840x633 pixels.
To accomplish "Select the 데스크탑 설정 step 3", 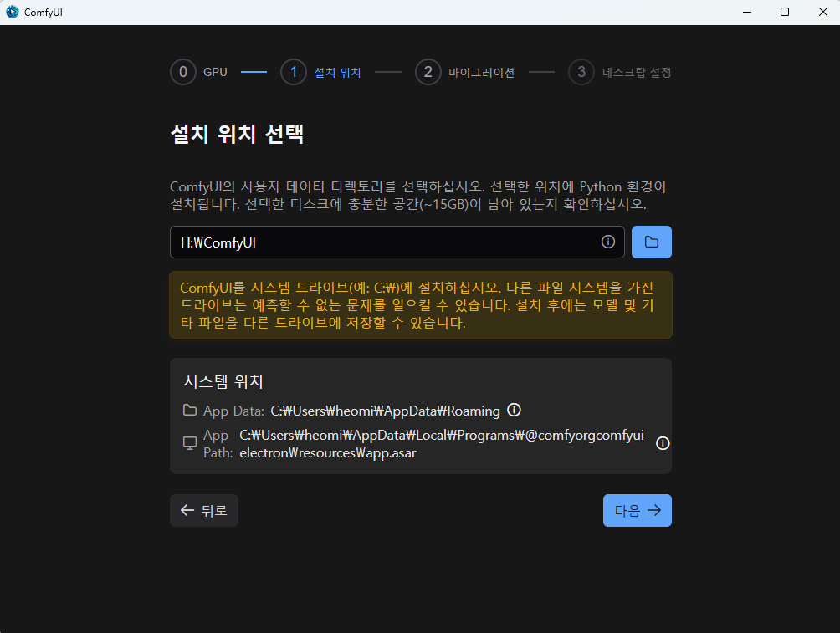I will click(620, 72).
